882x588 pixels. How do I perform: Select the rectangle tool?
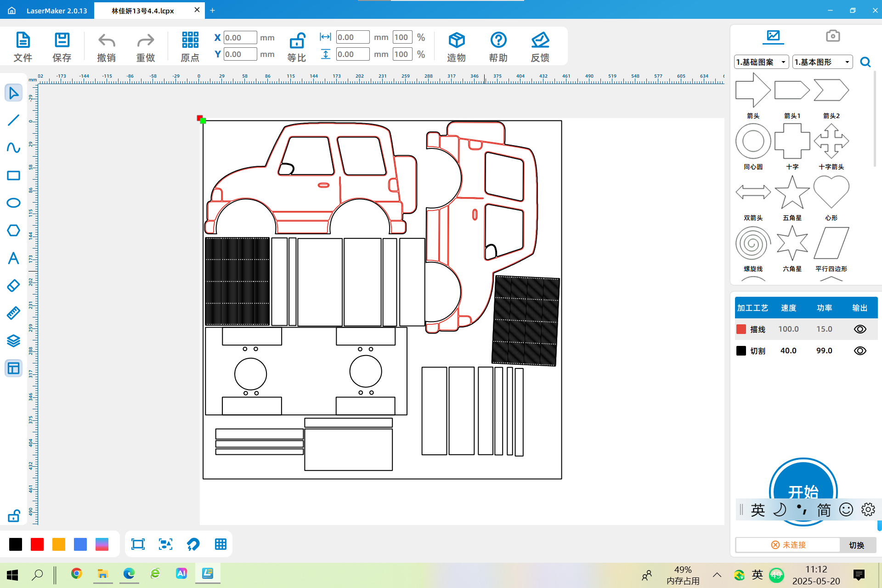14,175
